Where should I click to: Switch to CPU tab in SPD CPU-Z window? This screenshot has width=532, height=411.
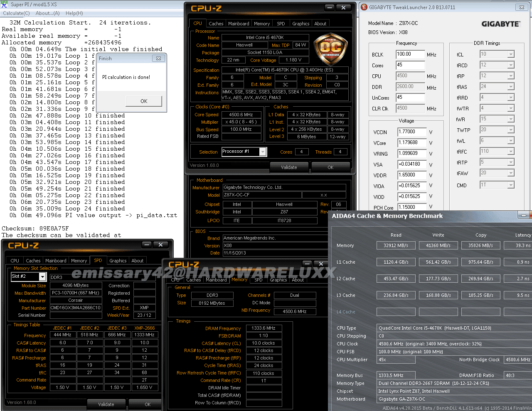[x=15, y=261]
